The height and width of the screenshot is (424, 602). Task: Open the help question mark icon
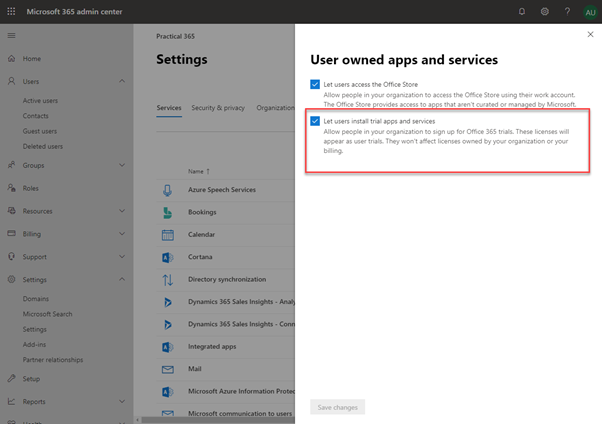point(567,12)
